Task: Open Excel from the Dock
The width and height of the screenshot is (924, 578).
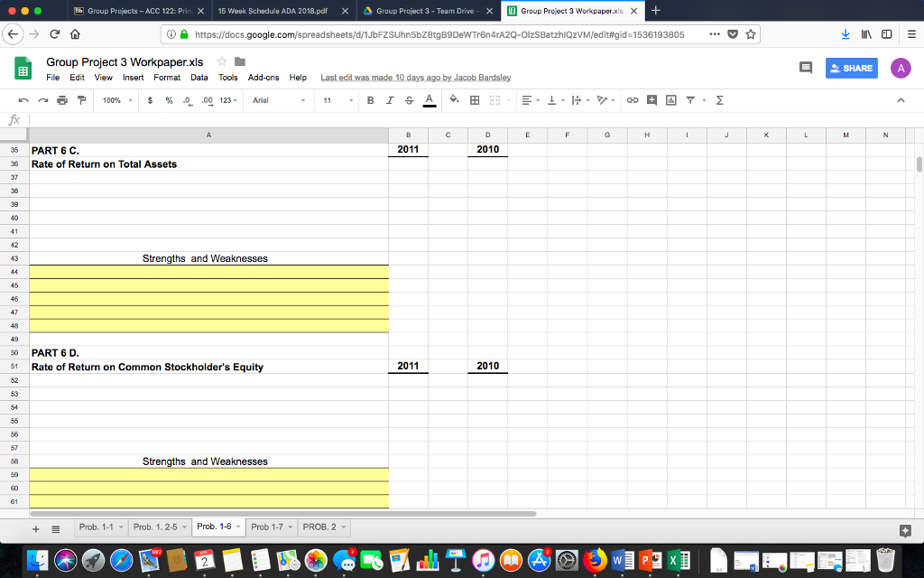Action: [x=679, y=560]
